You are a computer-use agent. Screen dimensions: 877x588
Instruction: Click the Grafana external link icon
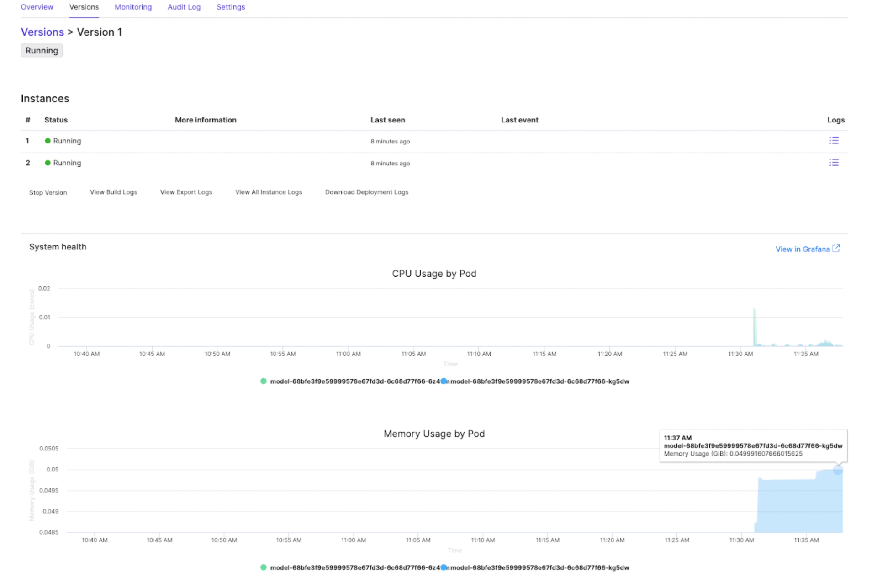pos(836,249)
